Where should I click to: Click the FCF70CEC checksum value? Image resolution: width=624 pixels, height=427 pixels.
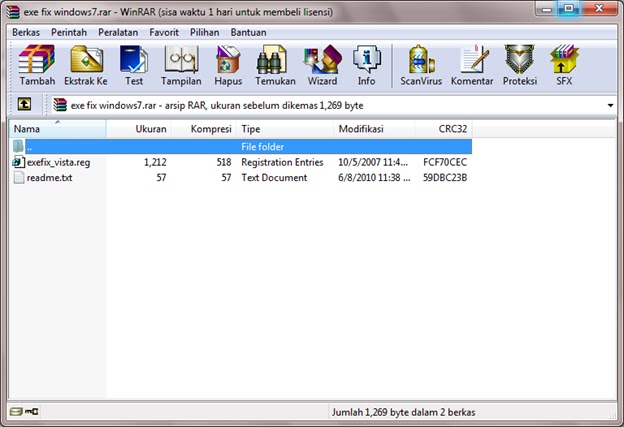tap(445, 162)
